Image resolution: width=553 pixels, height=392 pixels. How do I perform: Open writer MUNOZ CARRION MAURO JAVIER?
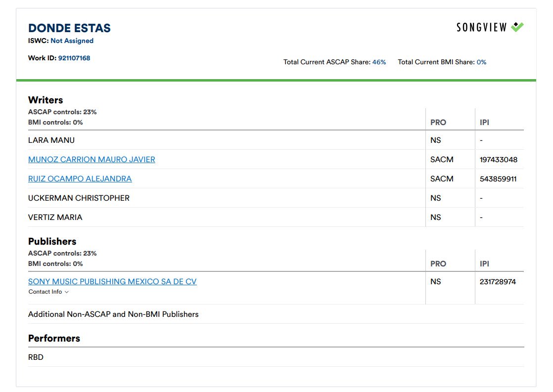91,159
